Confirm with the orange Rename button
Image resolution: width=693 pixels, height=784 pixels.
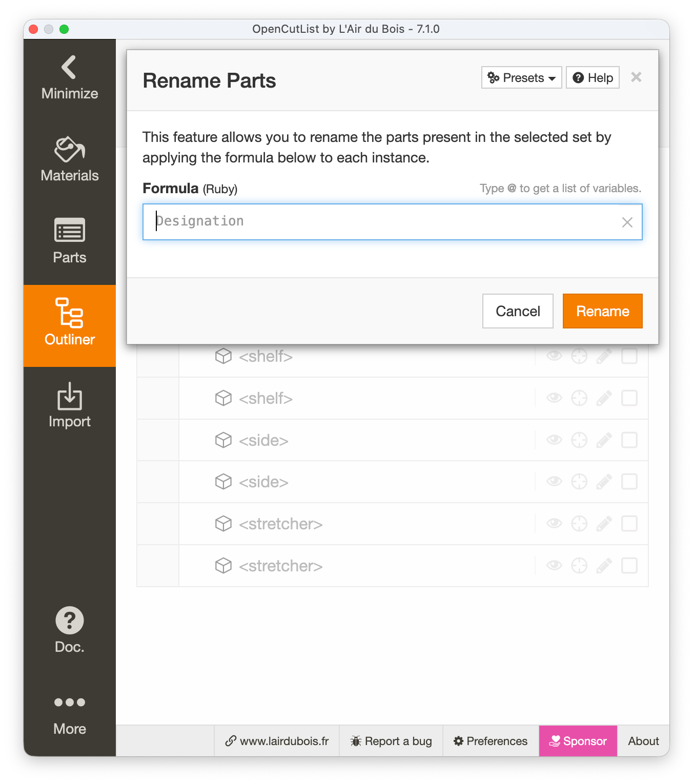pyautogui.click(x=602, y=311)
